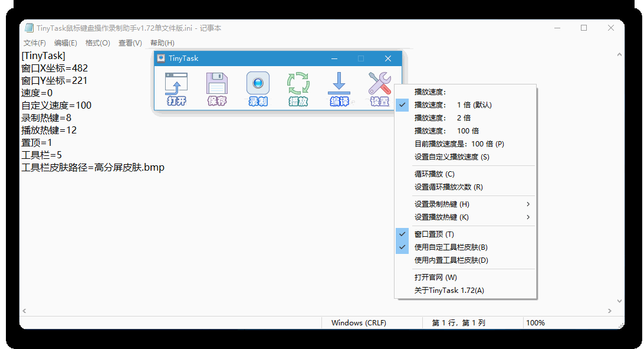The width and height of the screenshot is (644, 349).
Task: Click 第 1 行, 第 1 列 status
Action: [458, 322]
